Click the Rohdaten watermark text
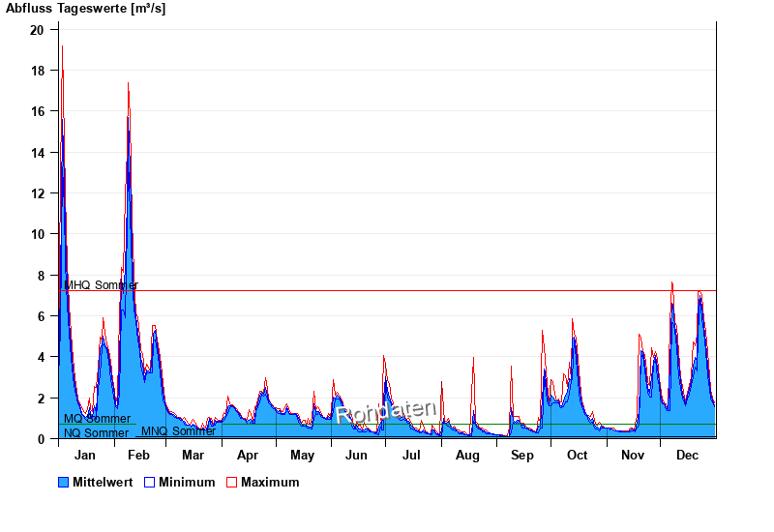This screenshot has height=532, width=774. (386, 411)
